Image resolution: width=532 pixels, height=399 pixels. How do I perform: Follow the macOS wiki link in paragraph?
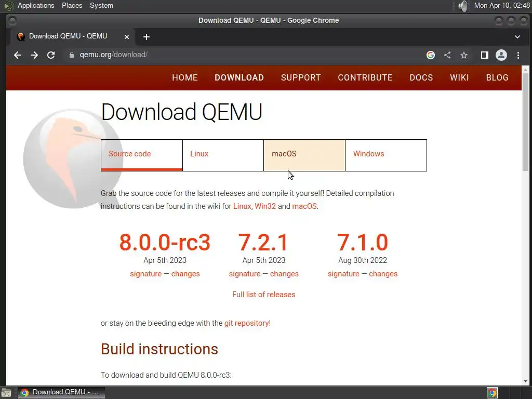tap(304, 206)
